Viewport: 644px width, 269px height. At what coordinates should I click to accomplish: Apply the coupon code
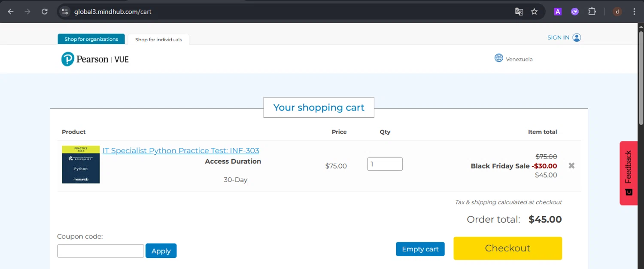click(x=161, y=251)
